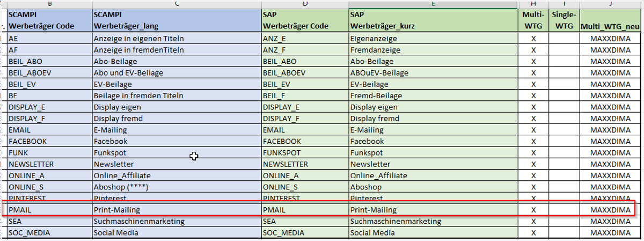Select 'PMAIL' in SAP code column
This screenshot has height=241, width=644.
click(305, 210)
